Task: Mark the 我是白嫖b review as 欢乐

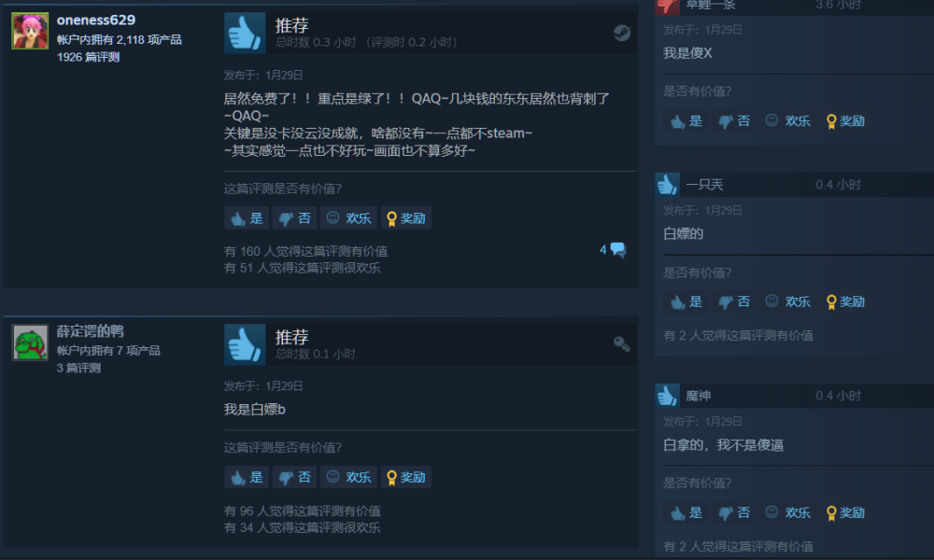Action: pos(348,477)
